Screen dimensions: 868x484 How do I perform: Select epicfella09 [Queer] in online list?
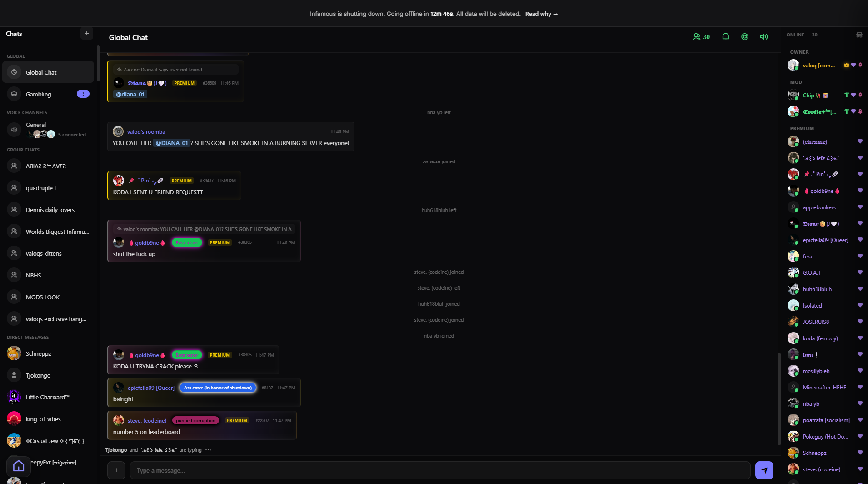(825, 240)
